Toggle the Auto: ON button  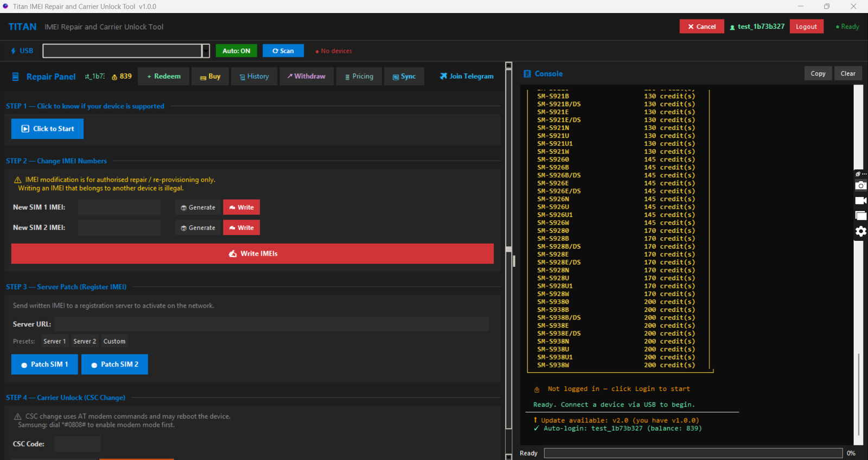(x=236, y=51)
